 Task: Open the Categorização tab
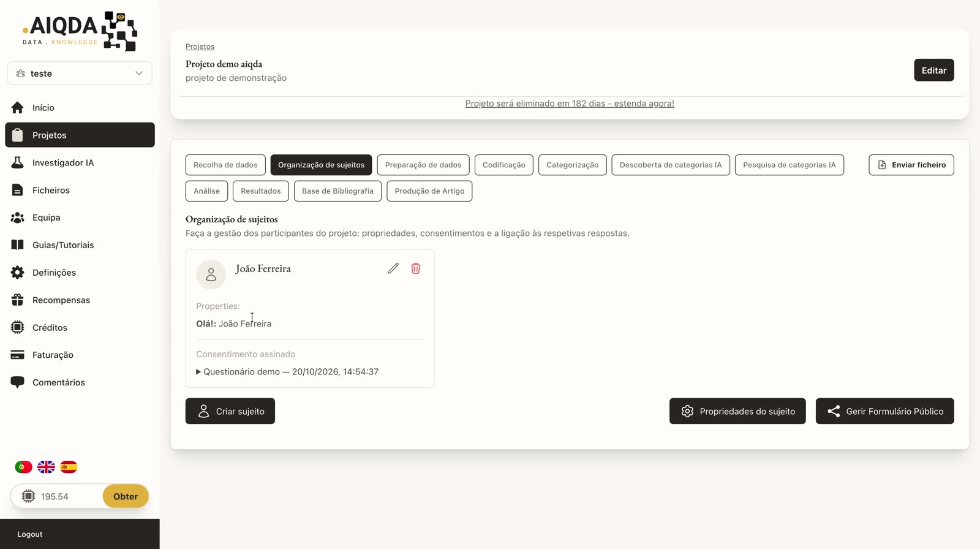point(573,165)
